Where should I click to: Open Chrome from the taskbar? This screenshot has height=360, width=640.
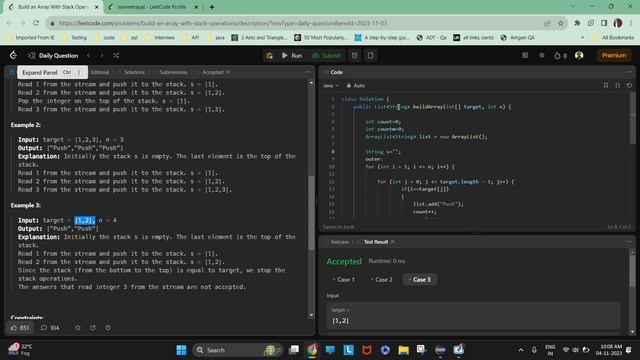(312, 350)
